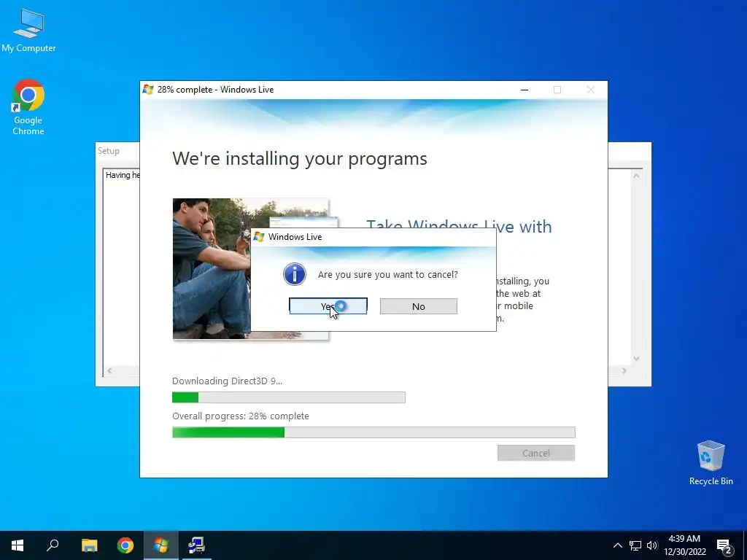Image resolution: width=747 pixels, height=560 pixels.
Task: Open the notification center icon
Action: click(x=724, y=545)
